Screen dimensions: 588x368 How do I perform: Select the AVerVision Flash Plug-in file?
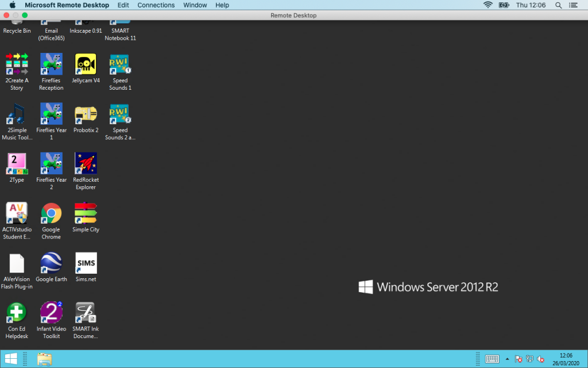click(17, 271)
